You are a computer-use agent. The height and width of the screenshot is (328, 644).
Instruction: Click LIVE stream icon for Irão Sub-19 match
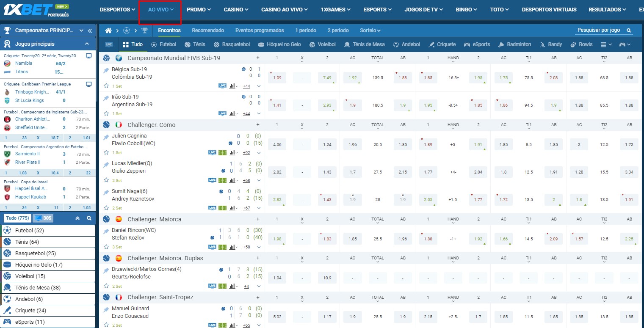coord(222,113)
